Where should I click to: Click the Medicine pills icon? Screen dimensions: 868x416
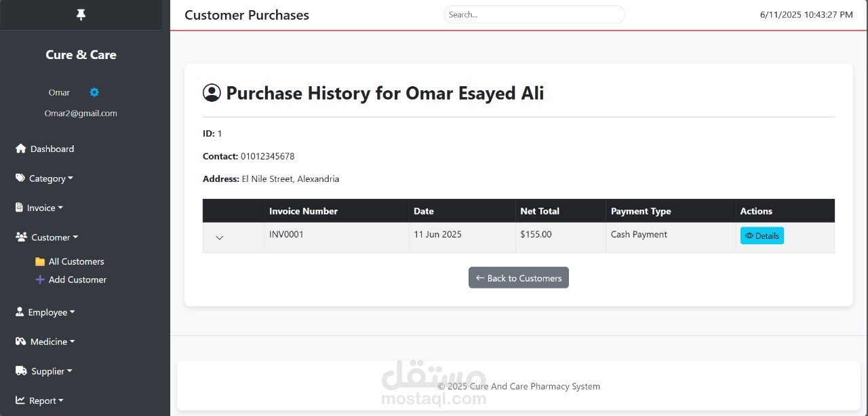pyautogui.click(x=21, y=341)
